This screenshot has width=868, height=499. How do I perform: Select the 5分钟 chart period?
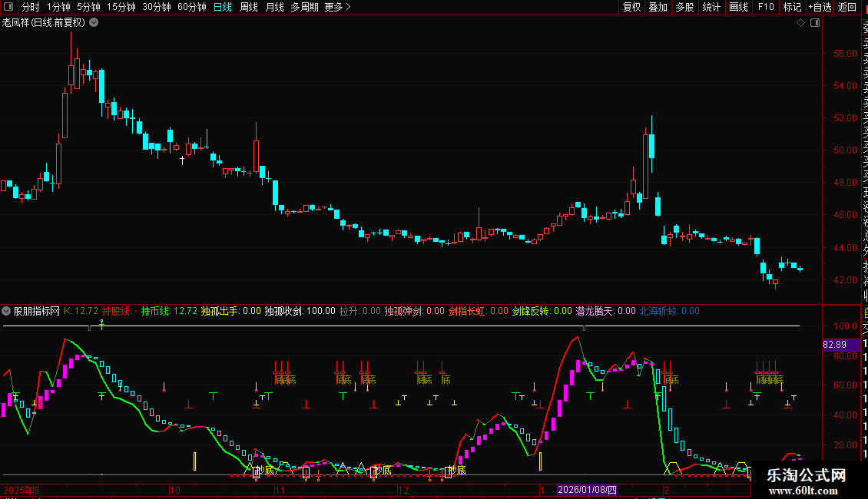(x=88, y=7)
